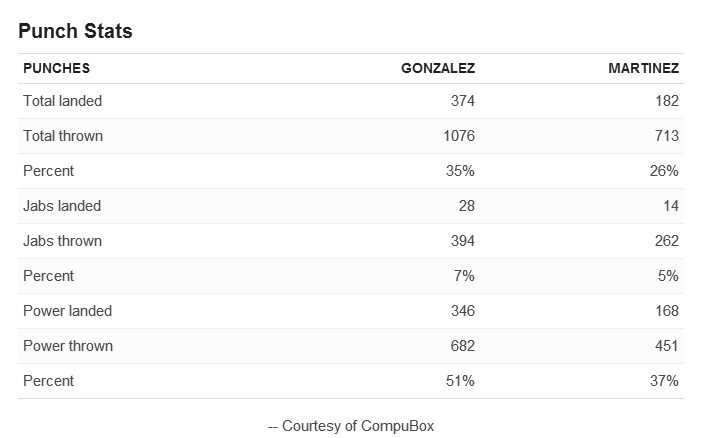Screen dimensions: 702x438
Task: Click Gonzalez power landed value 346
Action: [x=462, y=311]
